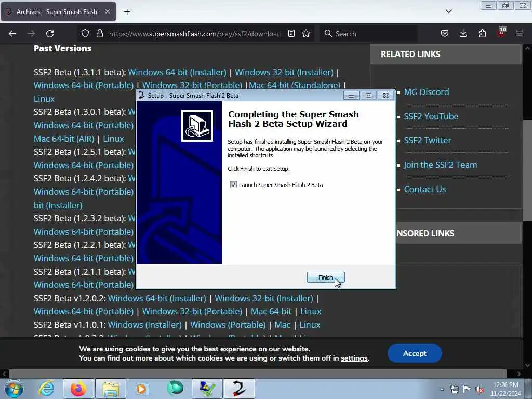Open v1.1.0.1 Windows (Installer) link
This screenshot has height=399, width=532.
144,325
